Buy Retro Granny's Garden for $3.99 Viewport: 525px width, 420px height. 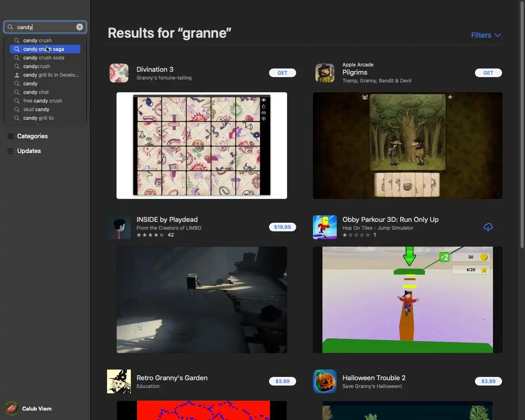[283, 381]
